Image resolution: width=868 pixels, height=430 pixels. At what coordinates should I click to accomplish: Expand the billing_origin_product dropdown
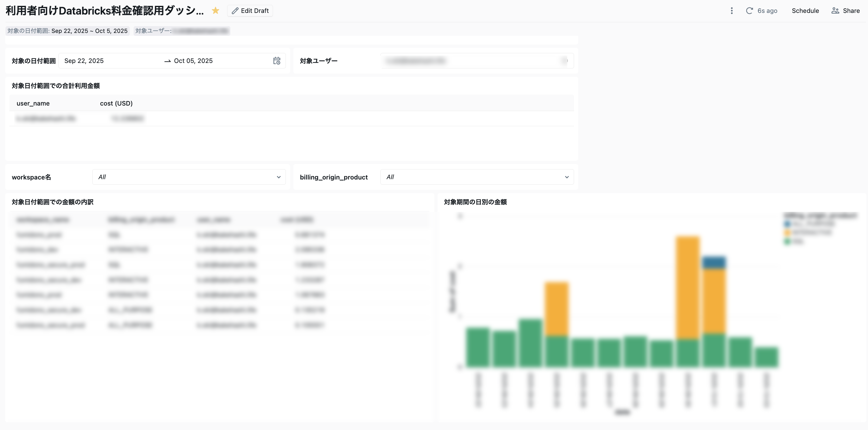point(477,177)
